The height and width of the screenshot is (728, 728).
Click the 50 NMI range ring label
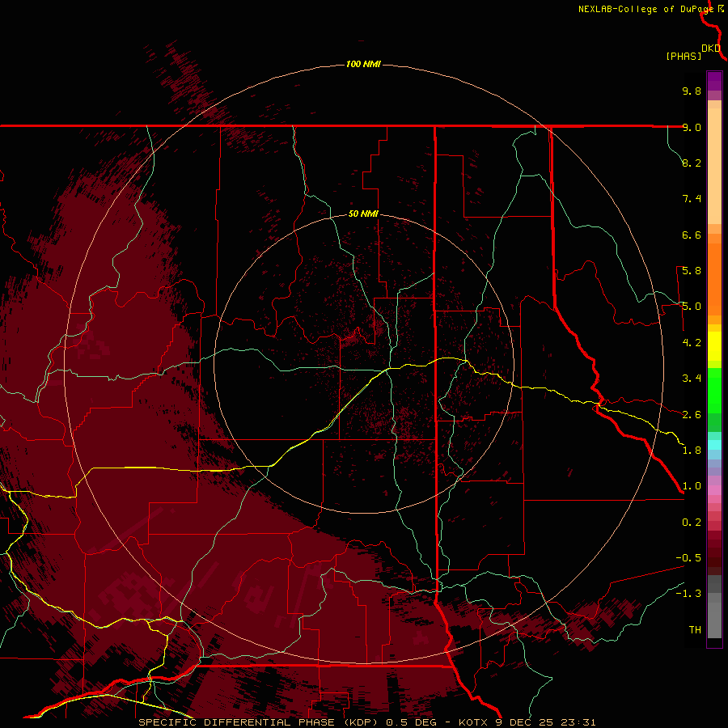363,214
